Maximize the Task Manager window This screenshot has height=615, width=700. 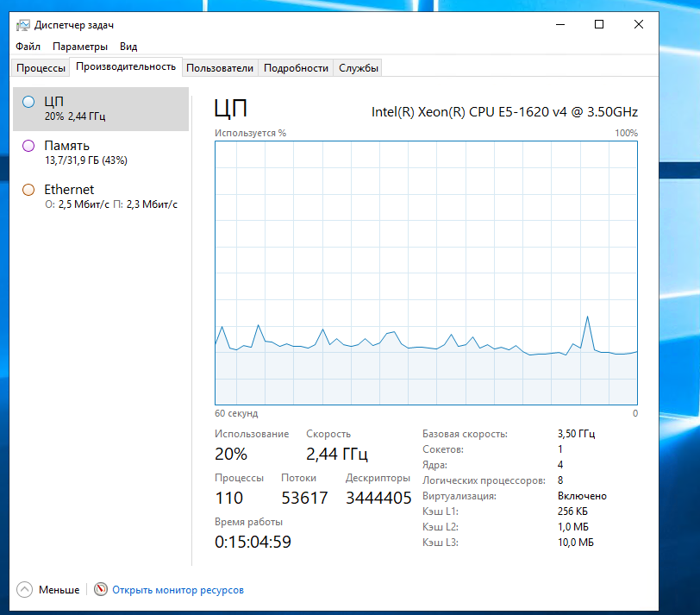[x=599, y=25]
